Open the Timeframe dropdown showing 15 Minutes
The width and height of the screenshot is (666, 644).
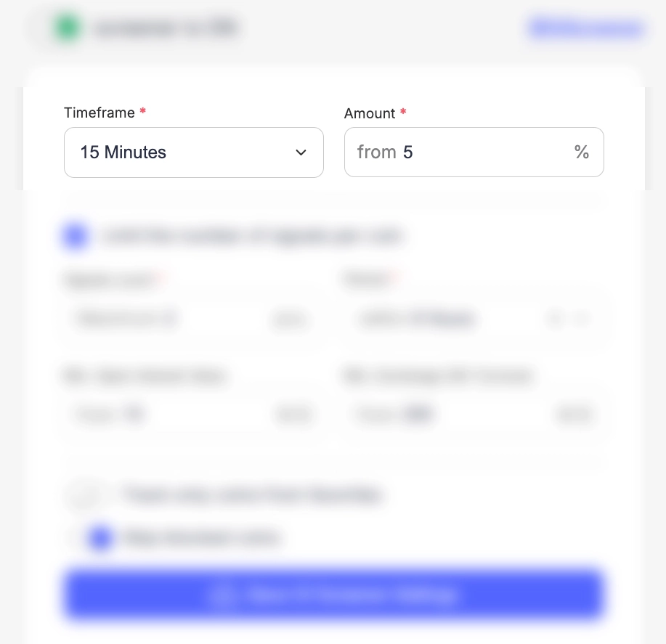click(x=193, y=152)
